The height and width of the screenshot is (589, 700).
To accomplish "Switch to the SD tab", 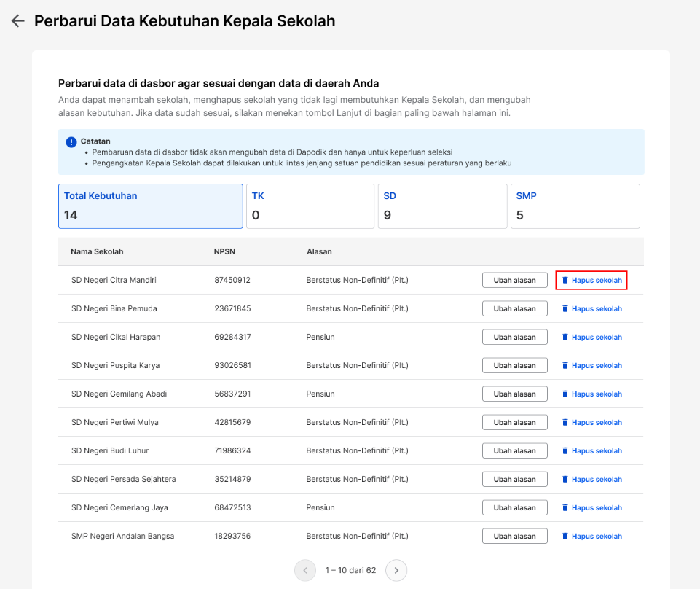I will [442, 206].
